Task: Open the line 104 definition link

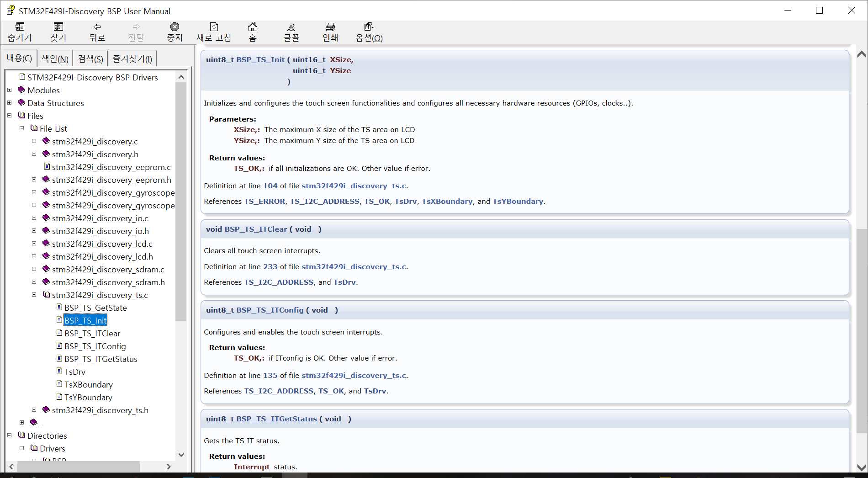Action: click(270, 186)
